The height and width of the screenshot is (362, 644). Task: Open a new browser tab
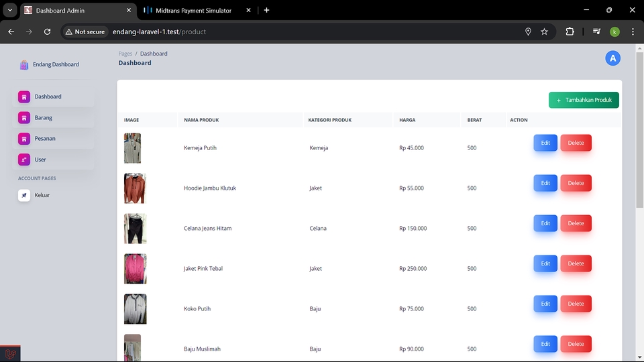(266, 10)
